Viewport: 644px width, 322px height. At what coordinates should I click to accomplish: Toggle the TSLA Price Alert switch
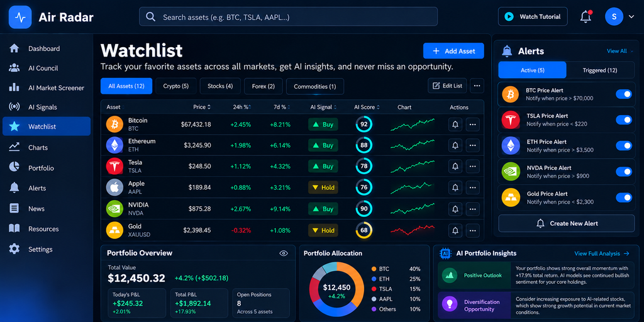point(624,119)
